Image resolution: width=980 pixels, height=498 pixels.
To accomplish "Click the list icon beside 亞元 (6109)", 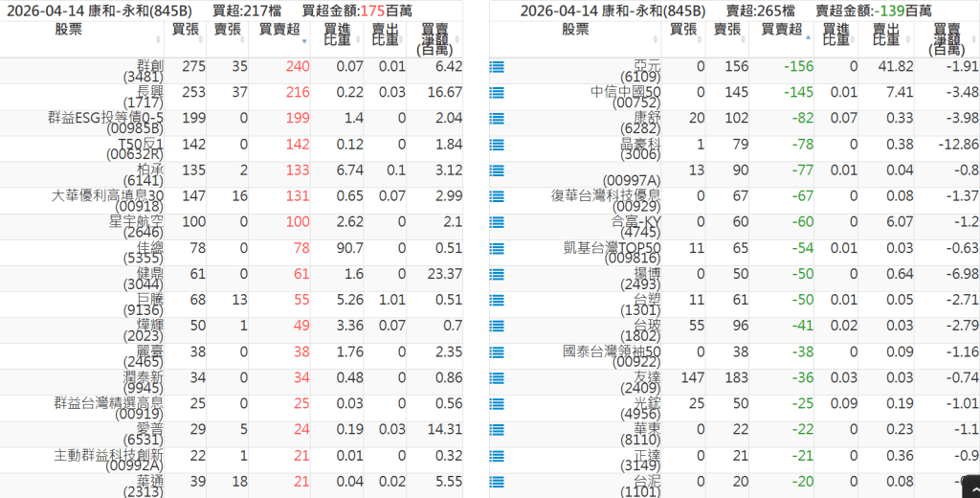I will (497, 67).
